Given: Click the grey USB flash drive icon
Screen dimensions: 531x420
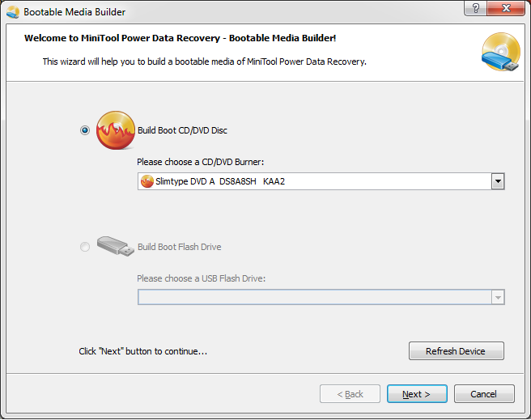Looking at the screenshot, I should [116, 246].
